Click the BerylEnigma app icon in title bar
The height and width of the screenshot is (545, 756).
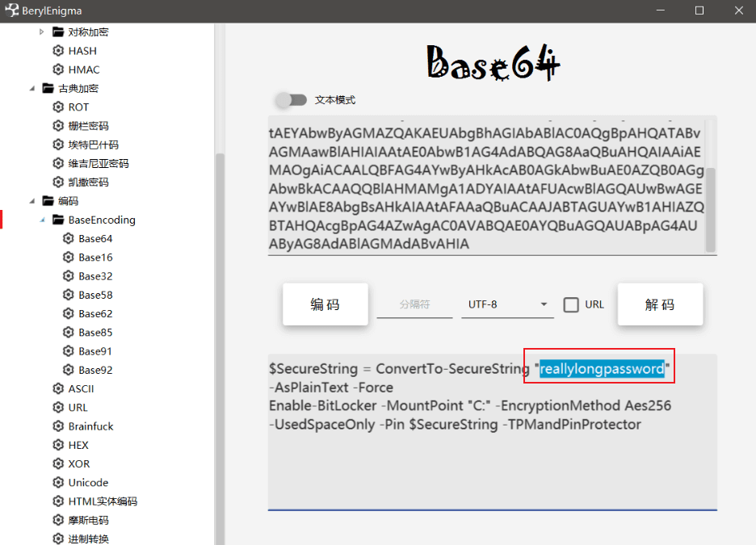(x=12, y=10)
